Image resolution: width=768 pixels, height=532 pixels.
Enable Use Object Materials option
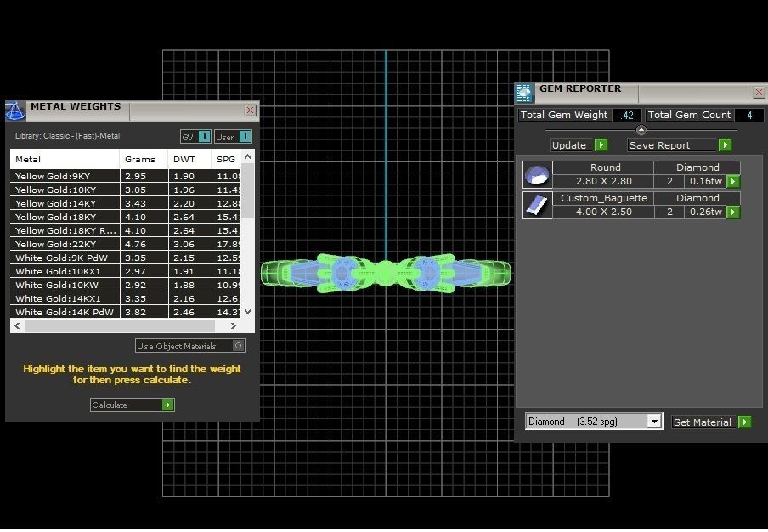coord(238,346)
